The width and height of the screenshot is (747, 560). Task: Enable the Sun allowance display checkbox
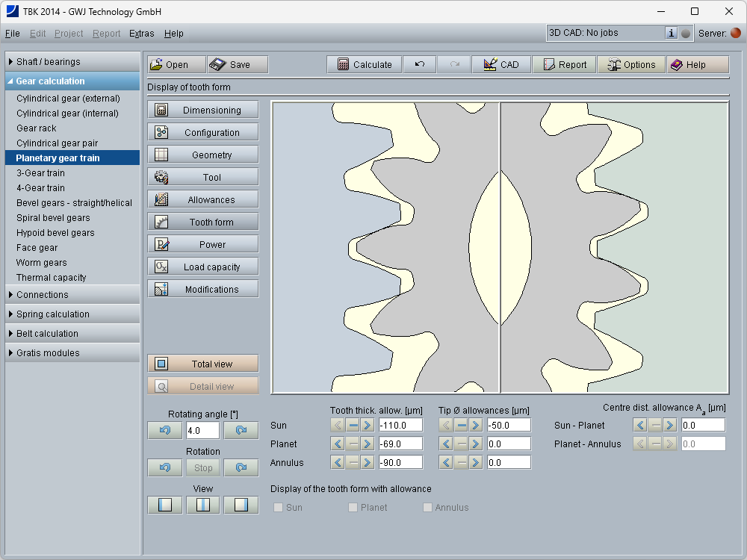click(279, 508)
